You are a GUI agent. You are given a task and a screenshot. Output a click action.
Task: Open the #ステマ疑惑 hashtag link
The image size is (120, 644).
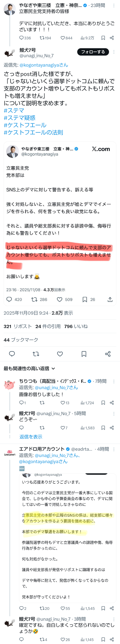tap(20, 118)
